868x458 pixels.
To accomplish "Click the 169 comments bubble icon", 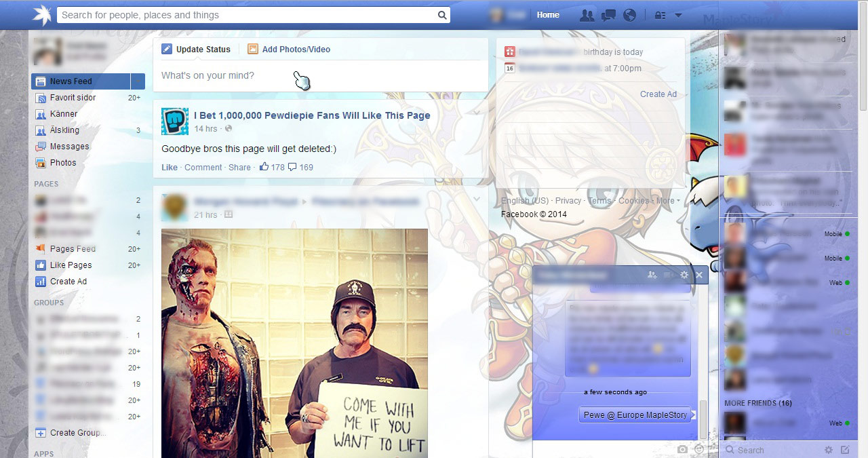I will 292,167.
